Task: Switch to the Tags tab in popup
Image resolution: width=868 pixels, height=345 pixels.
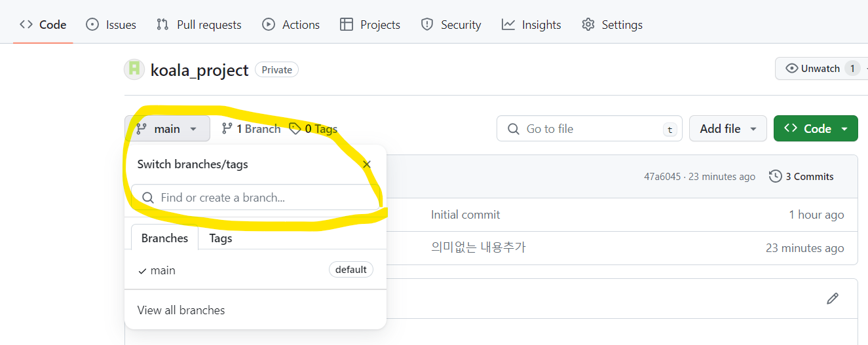Action: [221, 238]
